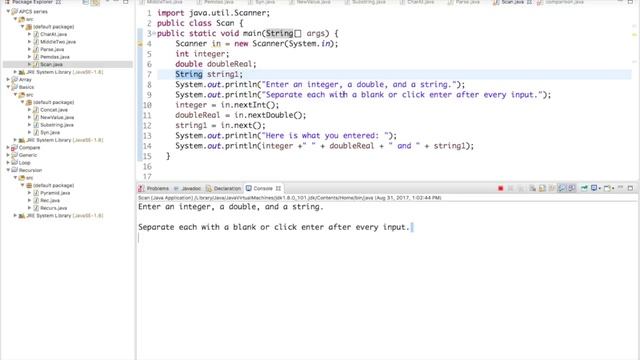Image resolution: width=640 pixels, height=360 pixels.
Task: Toggle the Scroll Lock icon in console
Action: point(542,188)
